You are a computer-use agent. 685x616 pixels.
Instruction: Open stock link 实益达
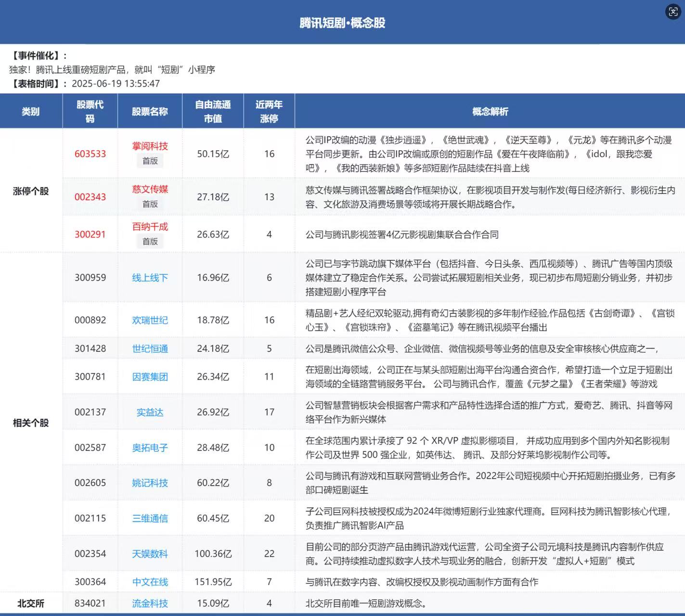coord(150,412)
